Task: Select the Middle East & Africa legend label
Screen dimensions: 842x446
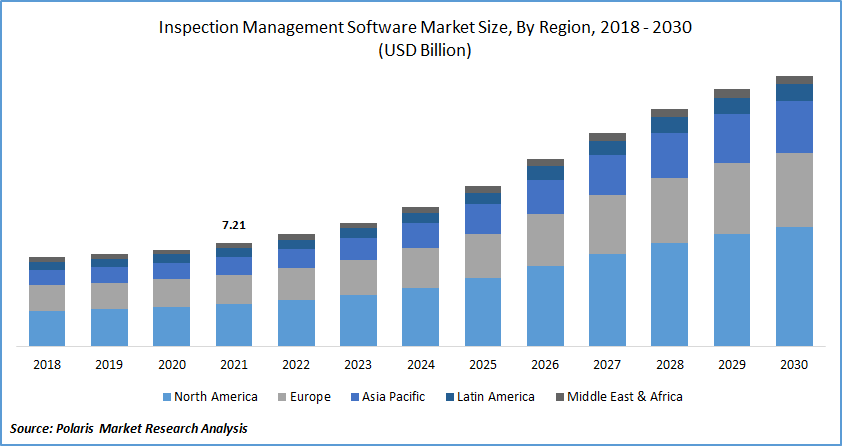Action: click(625, 397)
